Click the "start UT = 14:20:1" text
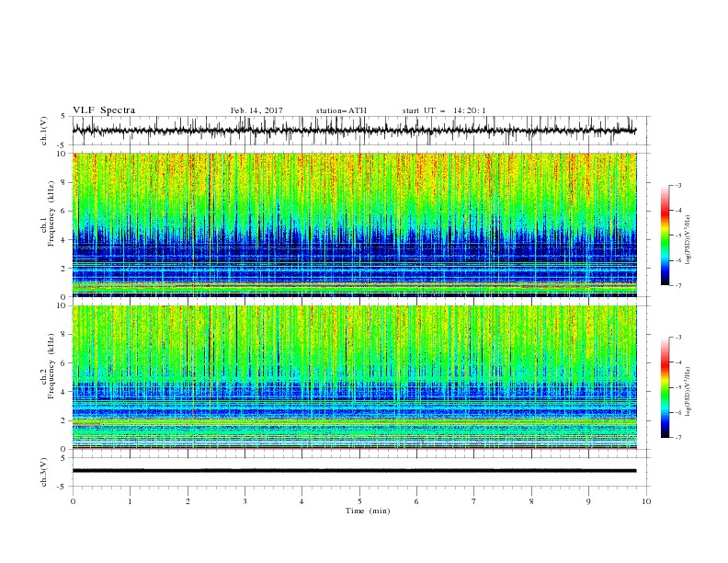Viewport: 728px width, 563px height. [444, 110]
